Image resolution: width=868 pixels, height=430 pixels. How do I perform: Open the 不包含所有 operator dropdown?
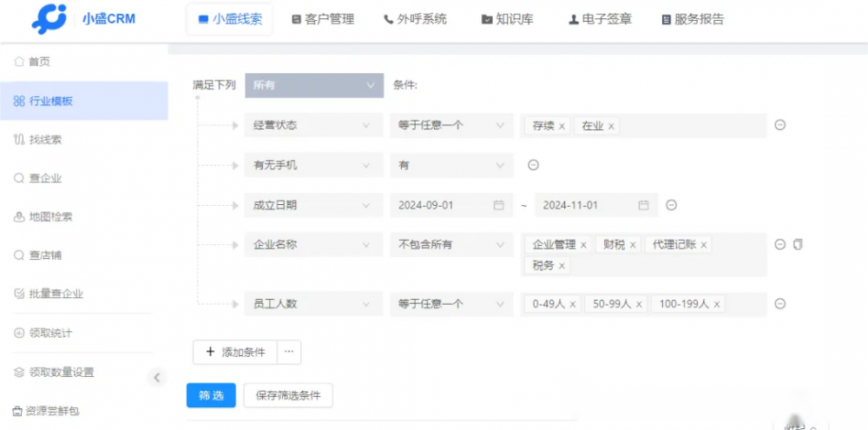pyautogui.click(x=451, y=244)
